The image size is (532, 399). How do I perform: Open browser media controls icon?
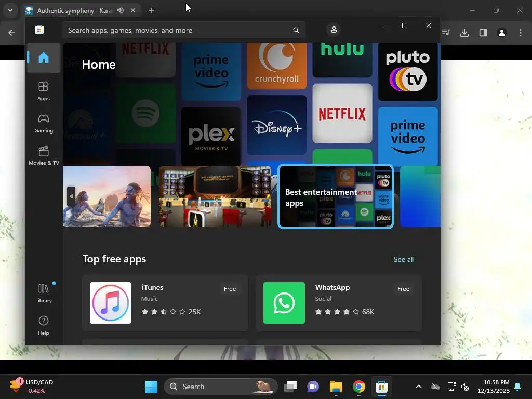(446, 33)
